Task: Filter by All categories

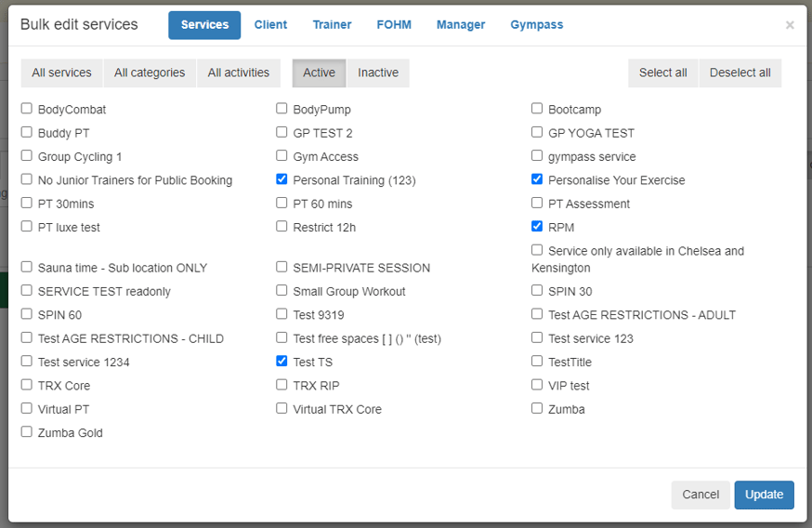Action: tap(150, 73)
